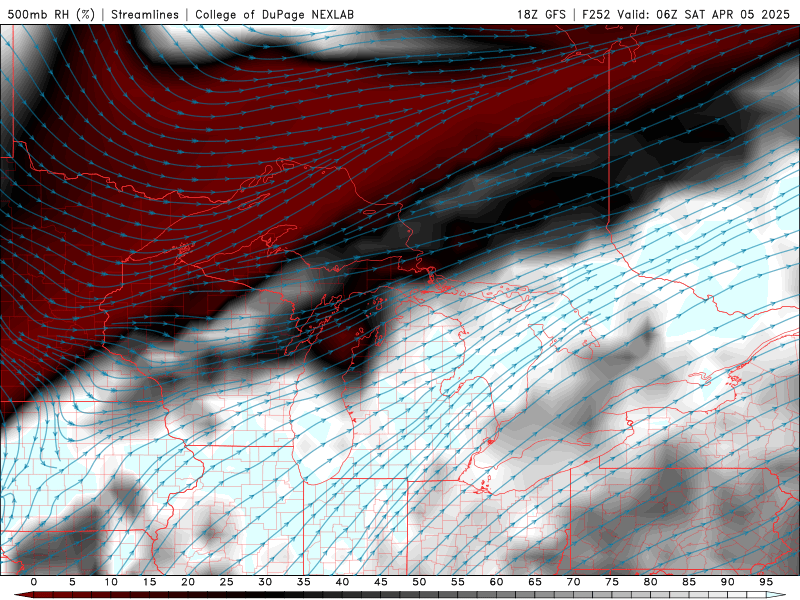Click the '45' tick label on color scale
800x600 pixels.
coord(381,582)
